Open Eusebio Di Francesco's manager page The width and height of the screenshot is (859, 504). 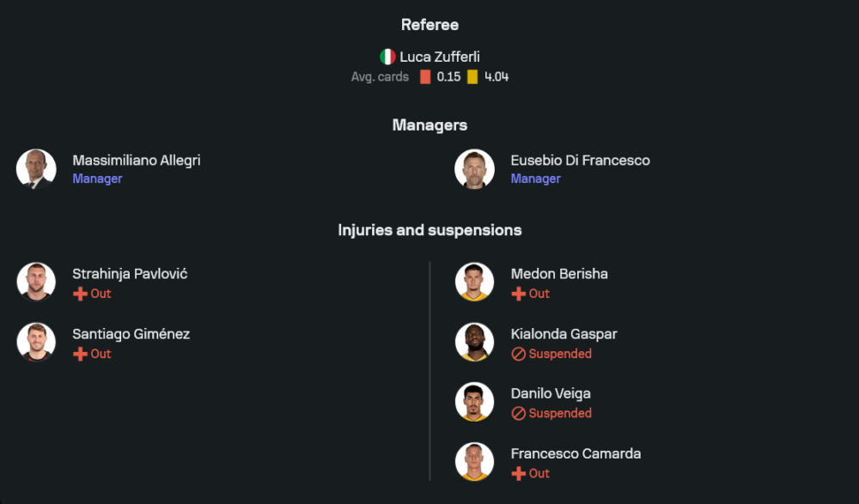(x=580, y=161)
